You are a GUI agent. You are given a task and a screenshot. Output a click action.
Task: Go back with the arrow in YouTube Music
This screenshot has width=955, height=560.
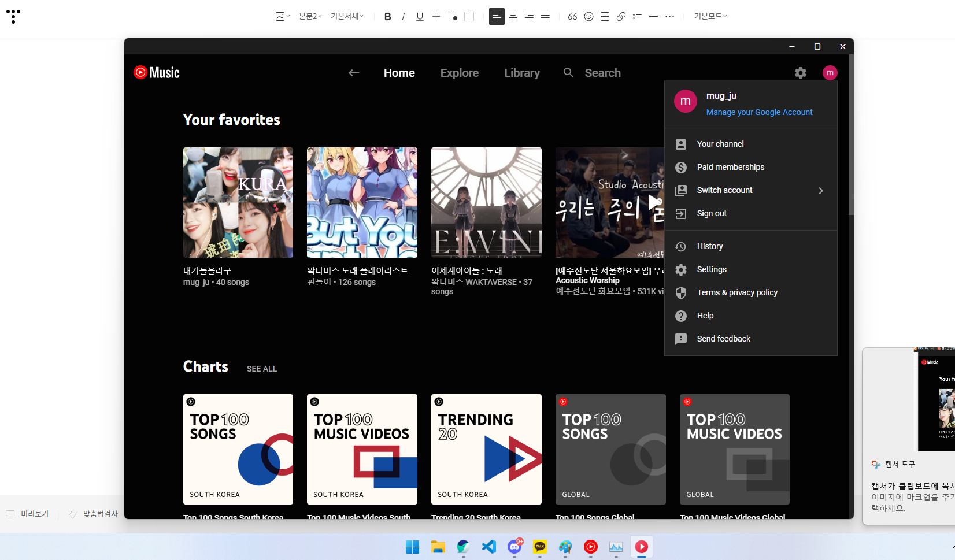click(x=354, y=73)
